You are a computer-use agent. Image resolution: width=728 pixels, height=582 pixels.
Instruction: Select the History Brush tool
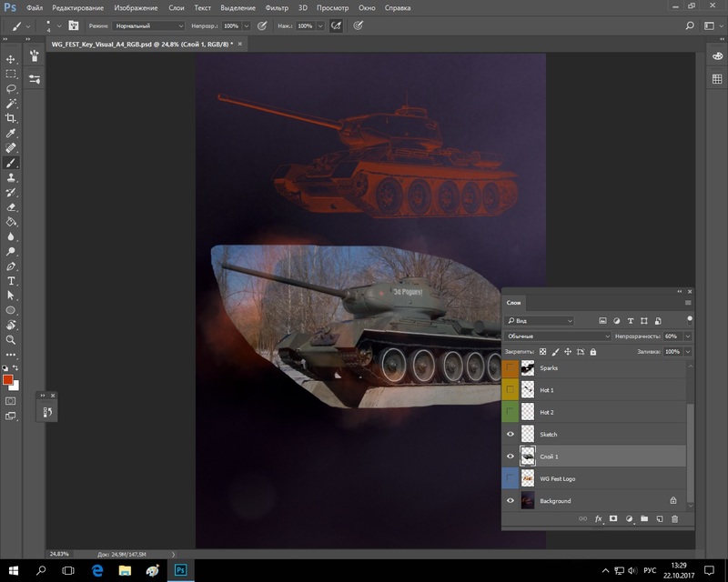11,193
